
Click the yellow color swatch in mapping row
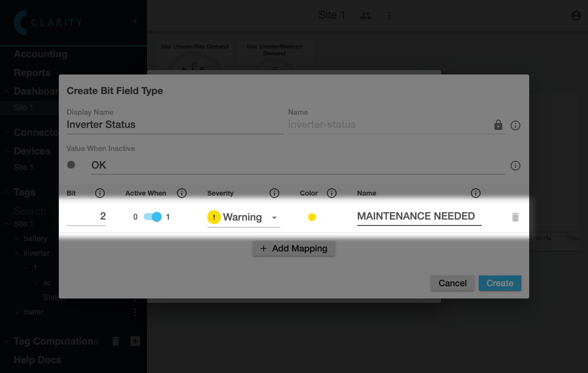[312, 217]
